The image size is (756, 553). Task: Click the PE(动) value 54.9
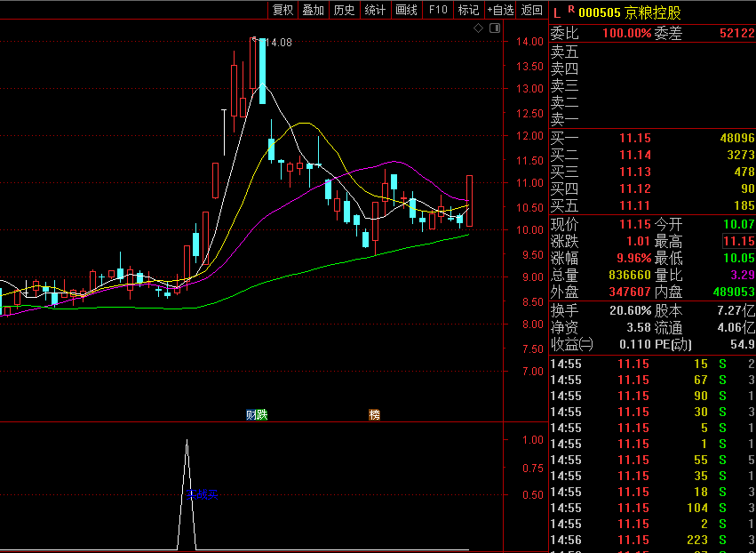point(743,345)
